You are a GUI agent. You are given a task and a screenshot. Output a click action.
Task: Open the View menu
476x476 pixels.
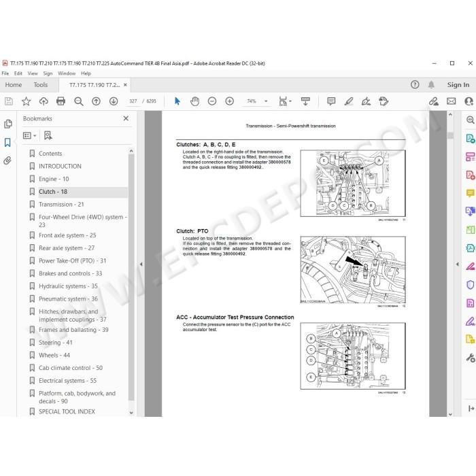[33, 73]
